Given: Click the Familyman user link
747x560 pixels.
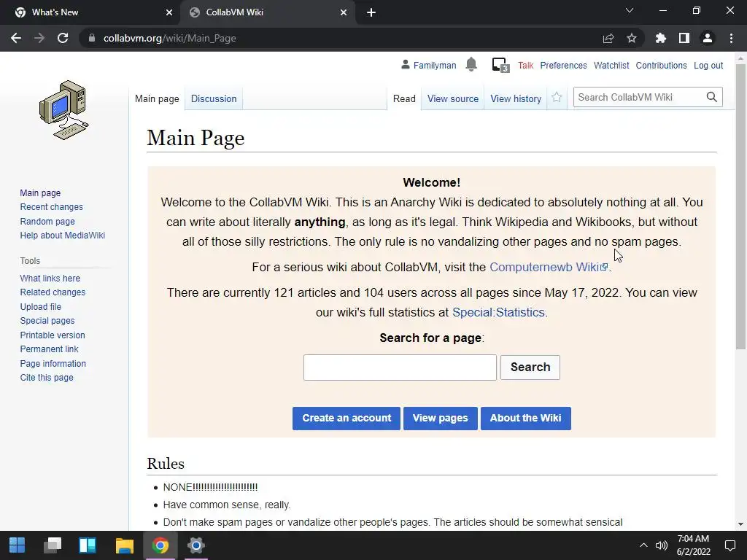Looking at the screenshot, I should pos(435,65).
